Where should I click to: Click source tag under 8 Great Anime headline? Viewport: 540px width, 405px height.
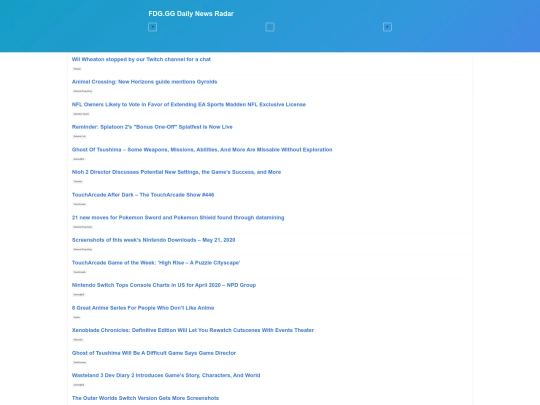[77, 317]
